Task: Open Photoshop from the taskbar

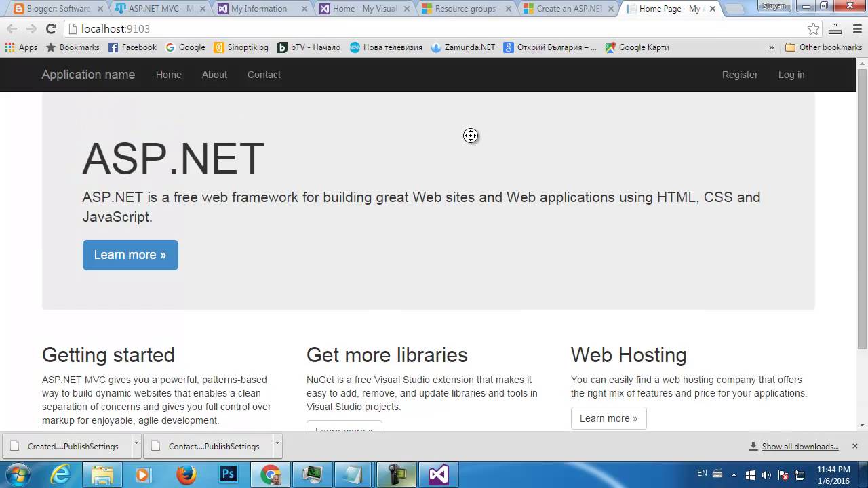Action: 229,474
